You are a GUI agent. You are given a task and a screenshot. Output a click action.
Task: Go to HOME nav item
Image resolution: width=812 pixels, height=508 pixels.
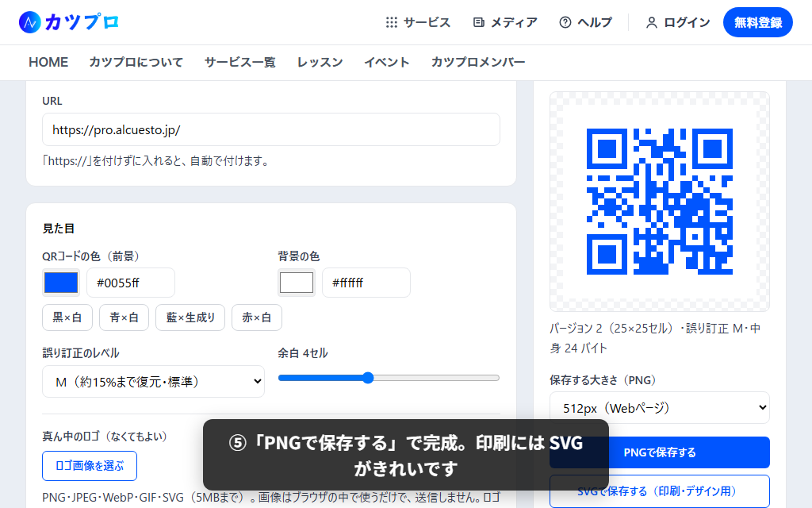pos(48,62)
